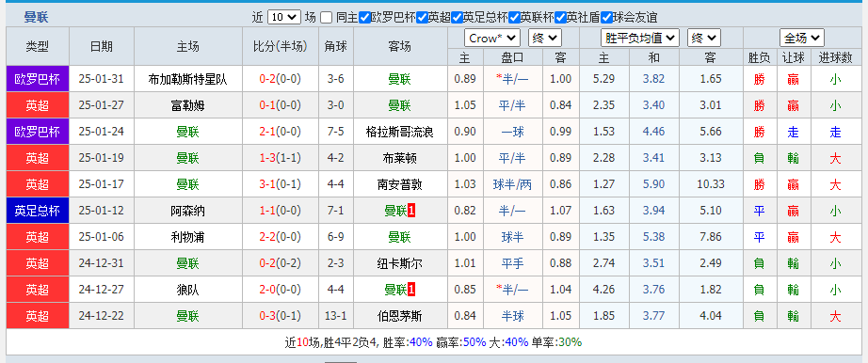Screen dimensions: 868x363
Task: Click the 盘口 column header
Action: 512,57
